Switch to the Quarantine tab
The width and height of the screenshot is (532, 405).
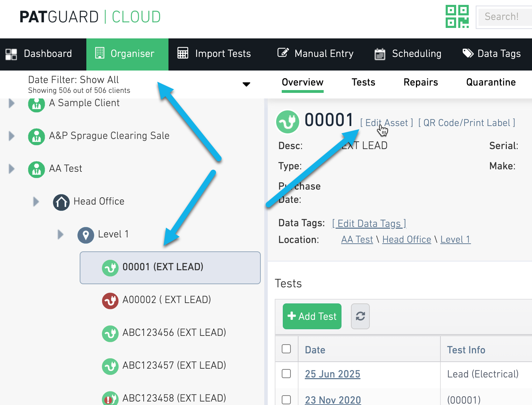(491, 82)
